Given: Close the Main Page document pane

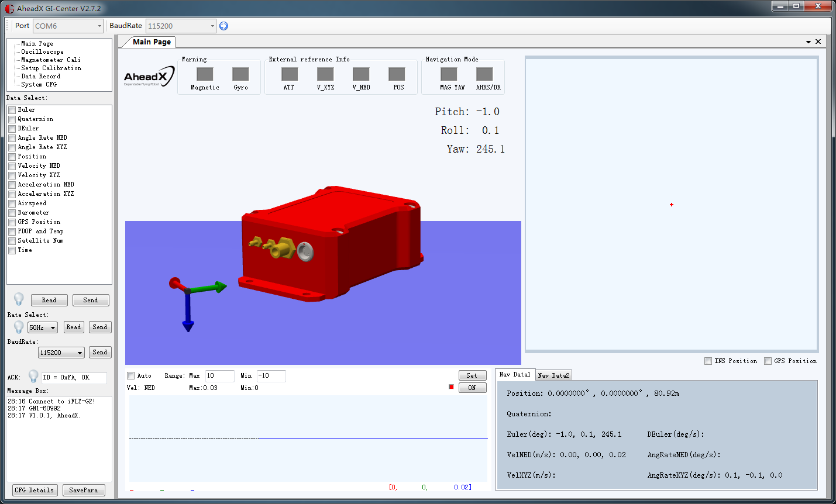Looking at the screenshot, I should tap(818, 42).
